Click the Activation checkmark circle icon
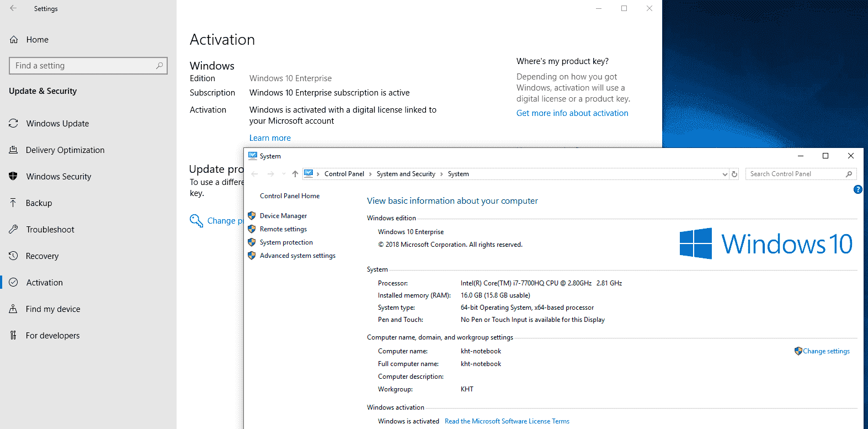 [x=13, y=282]
